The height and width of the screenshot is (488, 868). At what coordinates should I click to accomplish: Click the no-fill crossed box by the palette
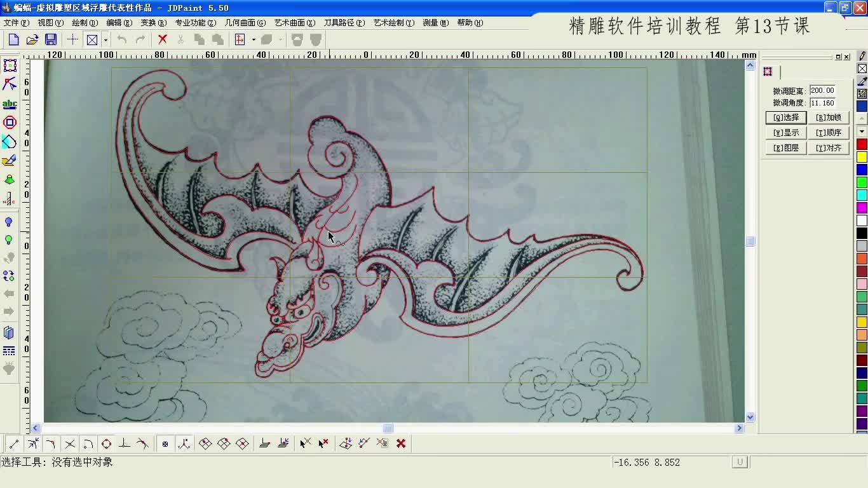[862, 69]
